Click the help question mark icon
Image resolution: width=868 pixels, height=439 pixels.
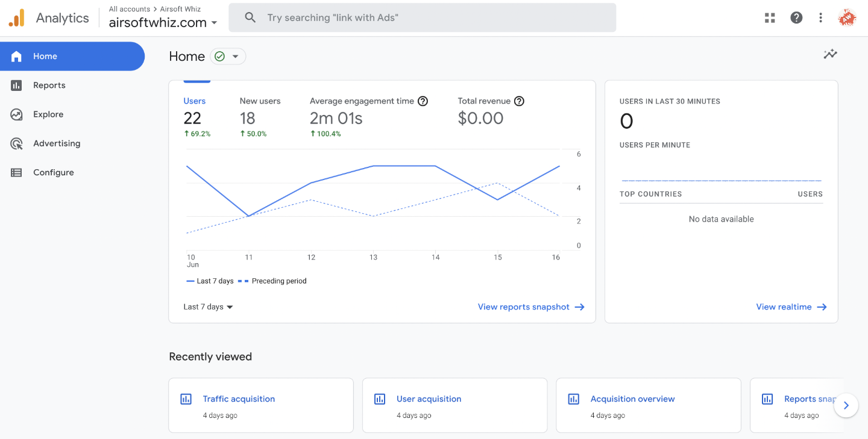pos(796,17)
